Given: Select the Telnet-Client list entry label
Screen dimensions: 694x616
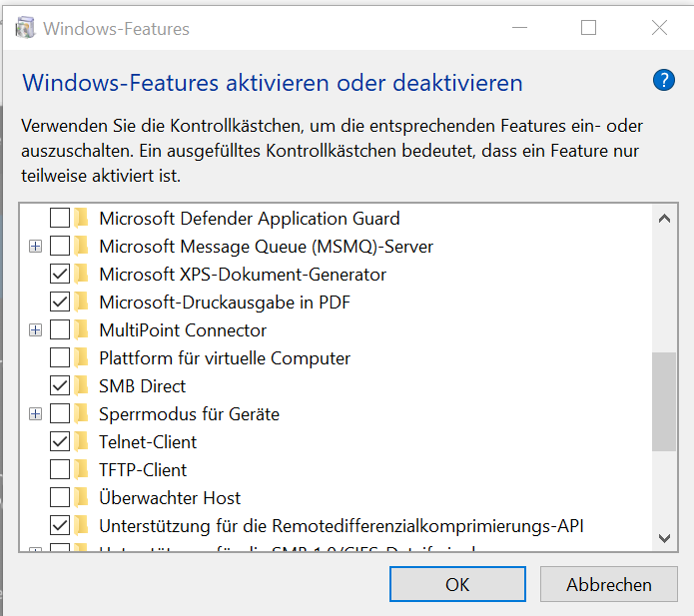Looking at the screenshot, I should coord(148,441).
